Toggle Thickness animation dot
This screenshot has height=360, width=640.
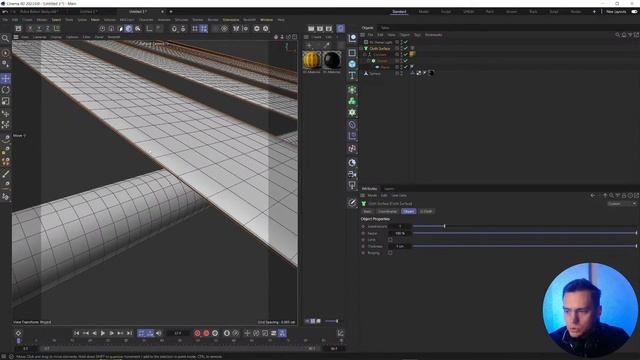[363, 247]
